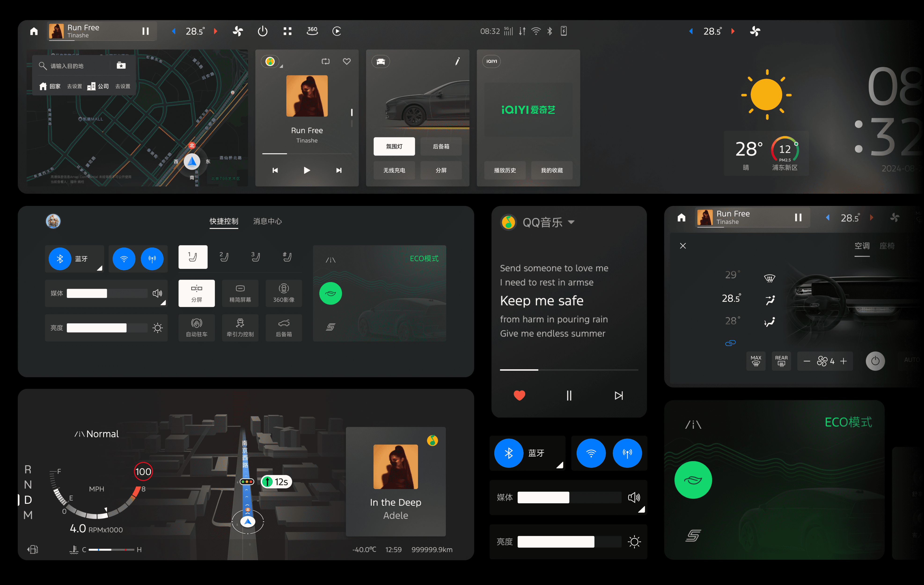Image resolution: width=924 pixels, height=585 pixels.
Task: Click the 360影像 camera shortcut
Action: pyautogui.click(x=284, y=293)
